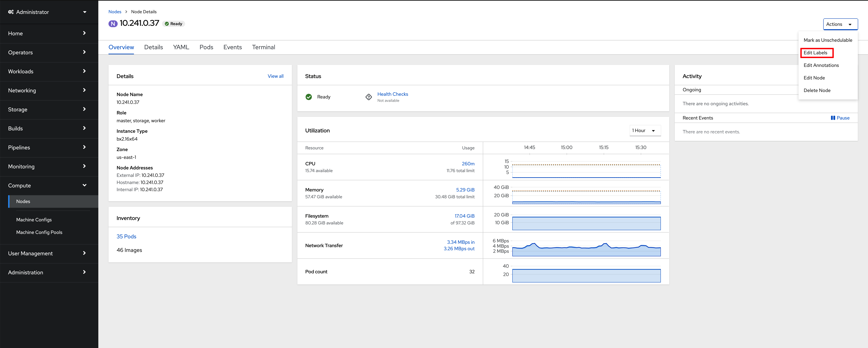Click the green Ready status circle icon
Viewport: 868px width, 348px height.
309,97
